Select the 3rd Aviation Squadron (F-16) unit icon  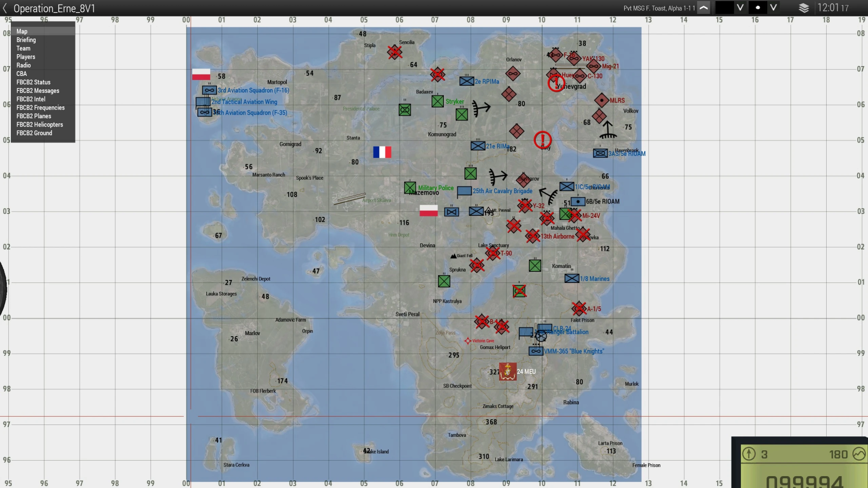[x=208, y=90]
